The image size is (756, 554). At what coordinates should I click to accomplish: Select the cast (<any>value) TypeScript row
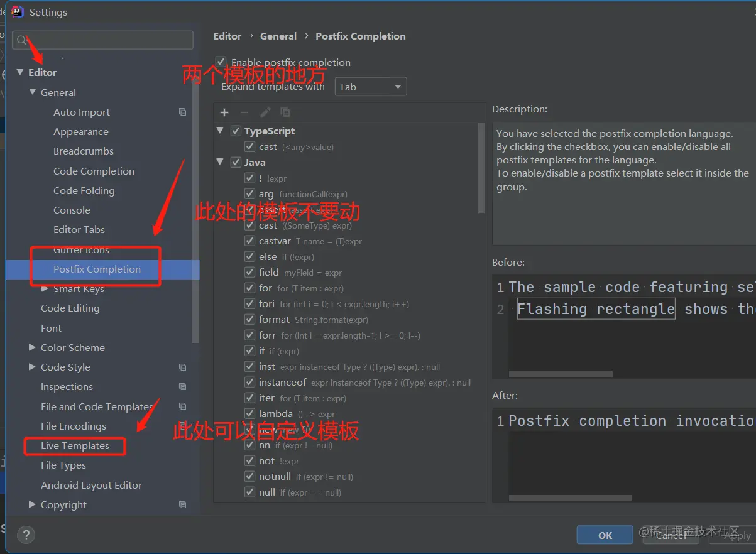point(349,146)
